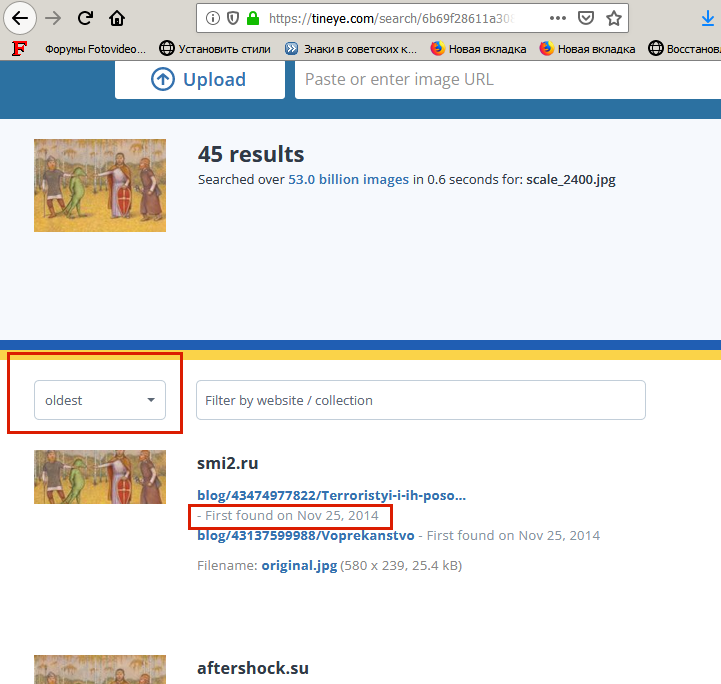Click the 45 results heading
This screenshot has width=721, height=684.
251,154
